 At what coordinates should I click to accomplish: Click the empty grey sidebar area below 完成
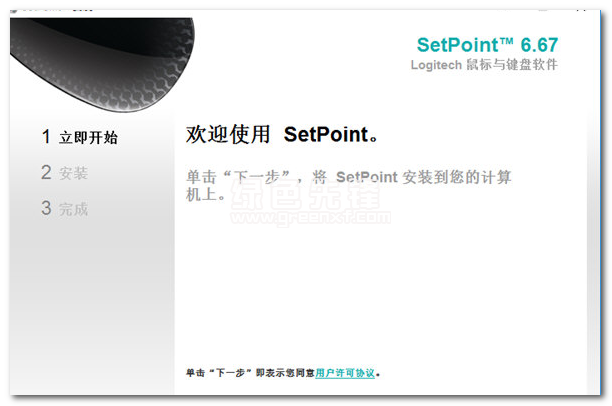click(92, 304)
